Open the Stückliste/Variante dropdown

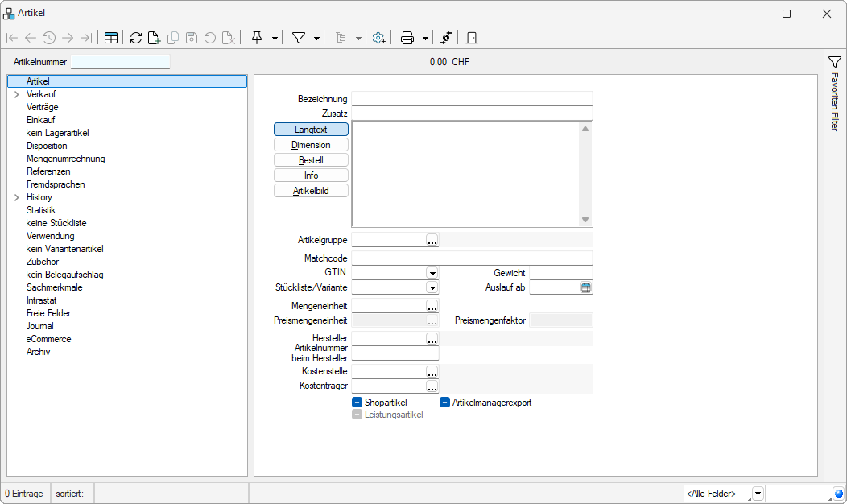(432, 287)
